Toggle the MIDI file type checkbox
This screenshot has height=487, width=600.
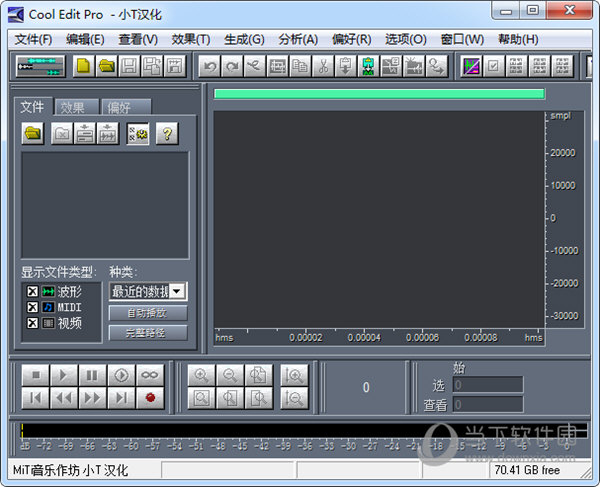[x=33, y=307]
